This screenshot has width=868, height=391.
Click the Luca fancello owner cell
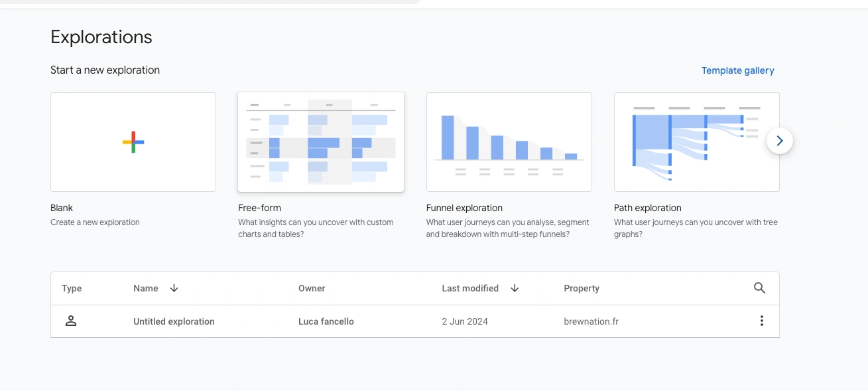point(326,321)
